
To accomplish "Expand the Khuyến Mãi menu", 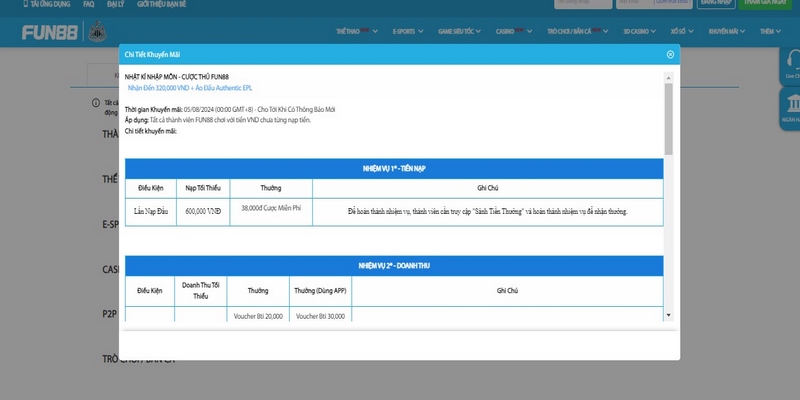I will click(727, 32).
